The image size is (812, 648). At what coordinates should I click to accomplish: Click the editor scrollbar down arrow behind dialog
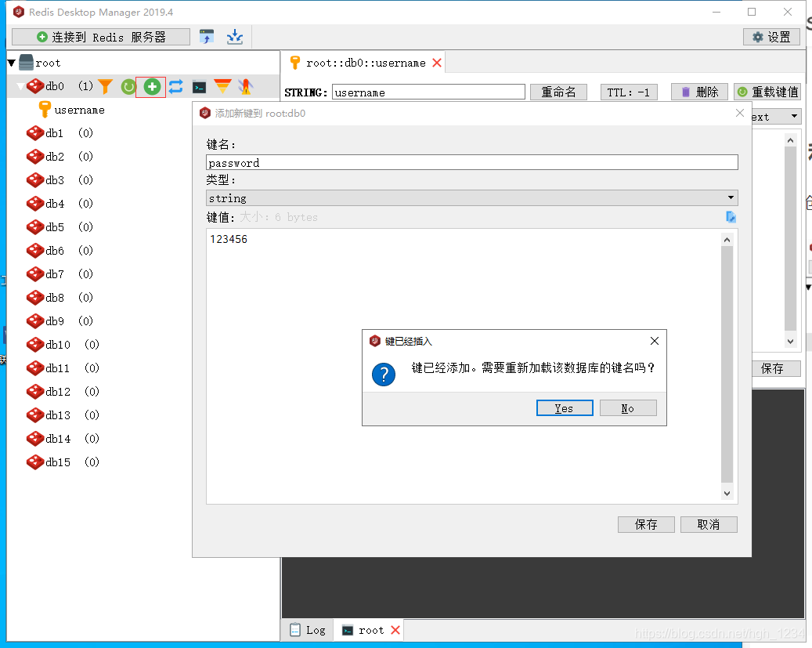tap(790, 341)
